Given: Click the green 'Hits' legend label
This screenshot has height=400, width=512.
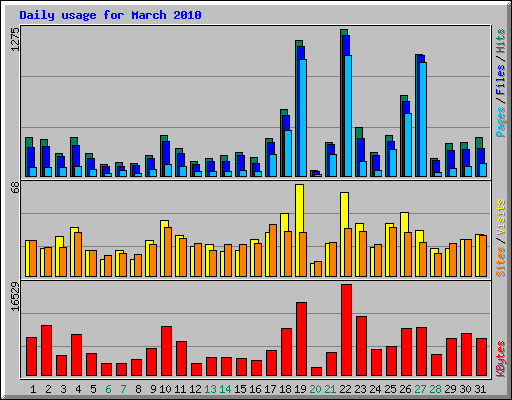Looking at the screenshot, I should click(501, 41).
